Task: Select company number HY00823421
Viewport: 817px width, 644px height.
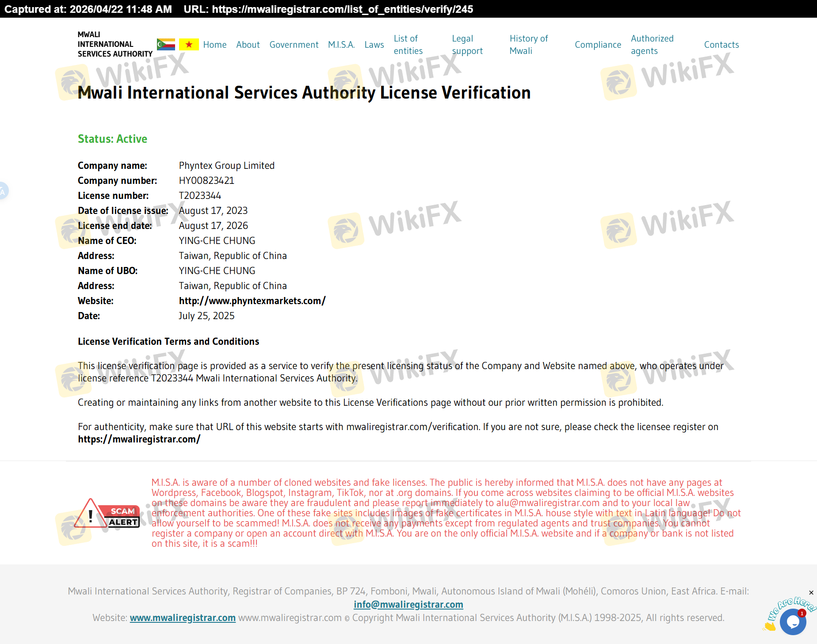Action: [206, 181]
